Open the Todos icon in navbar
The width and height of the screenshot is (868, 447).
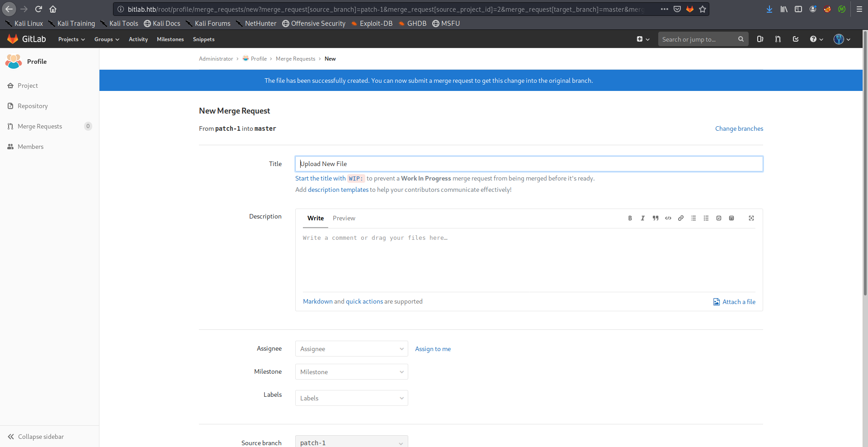796,39
